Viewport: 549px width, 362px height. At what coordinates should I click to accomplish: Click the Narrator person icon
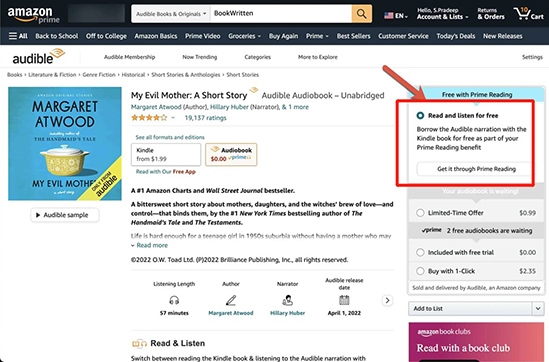click(287, 300)
